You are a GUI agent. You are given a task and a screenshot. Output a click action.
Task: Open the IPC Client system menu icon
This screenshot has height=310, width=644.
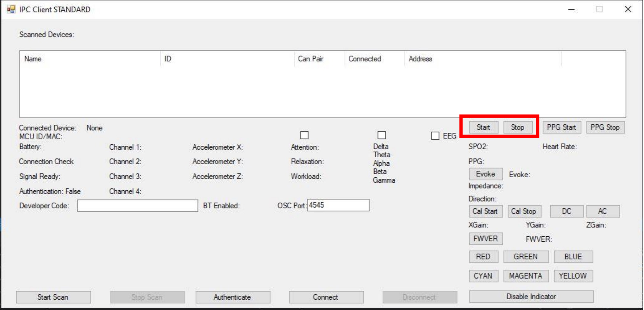(12, 9)
